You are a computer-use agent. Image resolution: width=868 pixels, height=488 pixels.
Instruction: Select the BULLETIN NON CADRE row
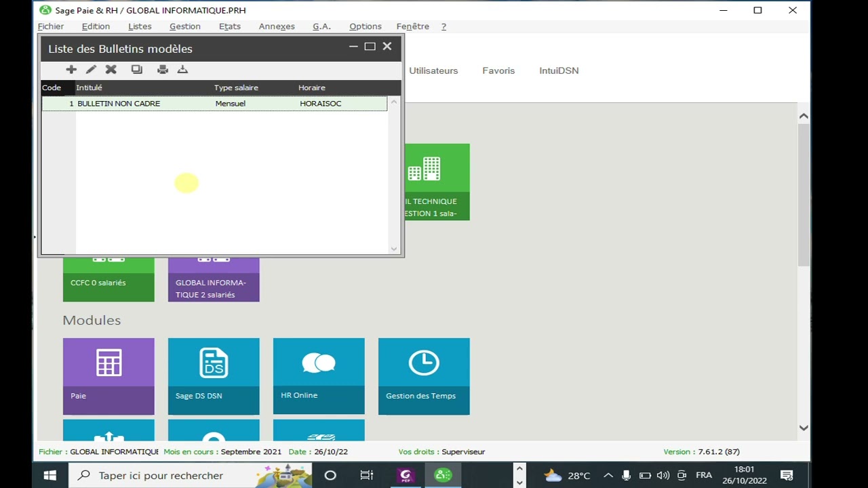pos(214,104)
